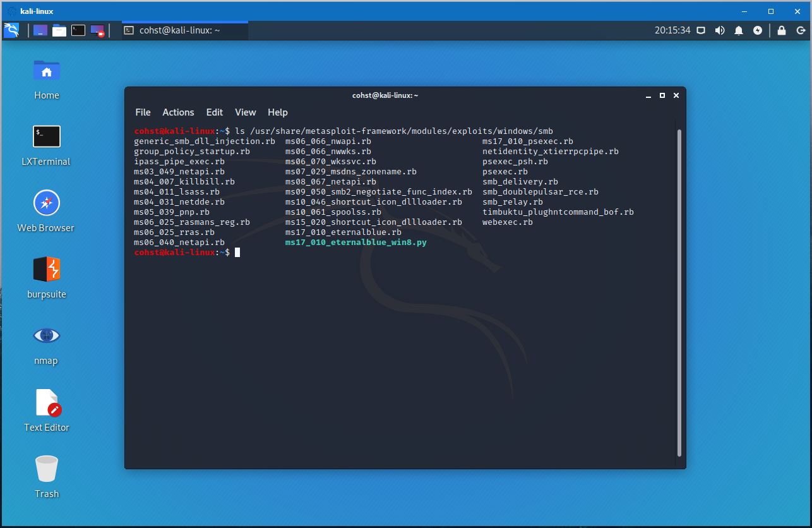The image size is (812, 528).
Task: Lock the screen with padlock icon
Action: tap(782, 30)
